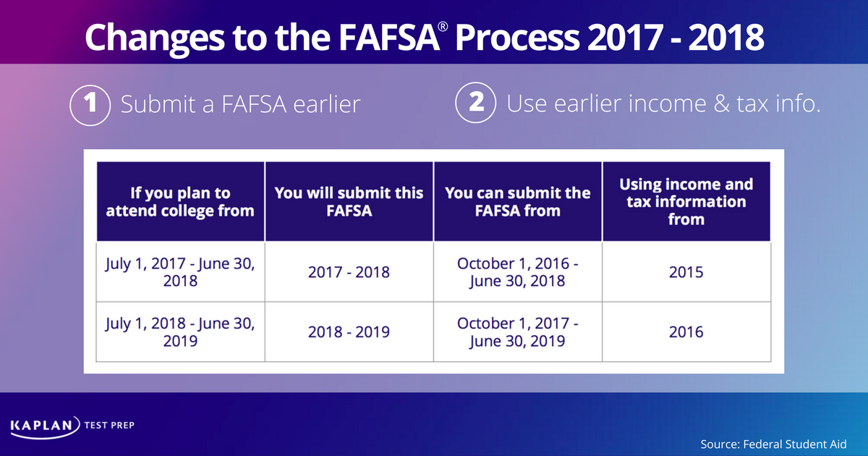Select the "If you plan to attend college from" header
The height and width of the screenshot is (456, 868).
coord(180,202)
